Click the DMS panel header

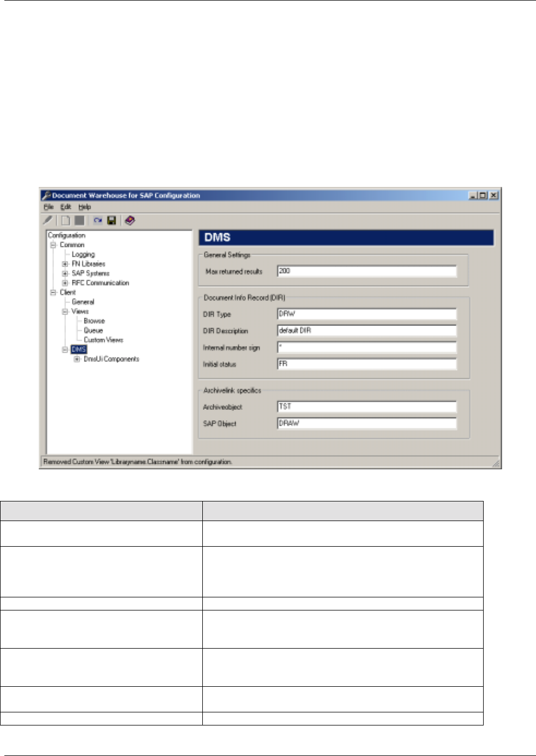[346, 238]
